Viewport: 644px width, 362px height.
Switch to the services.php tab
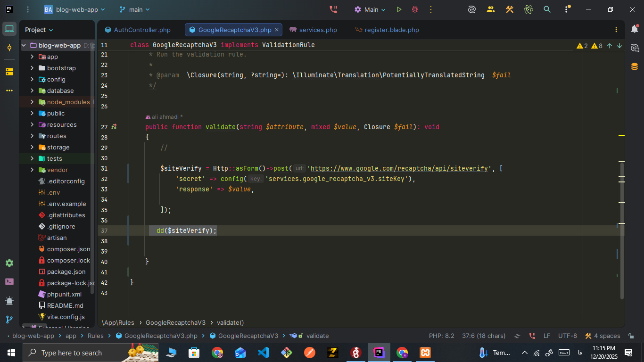pyautogui.click(x=318, y=30)
